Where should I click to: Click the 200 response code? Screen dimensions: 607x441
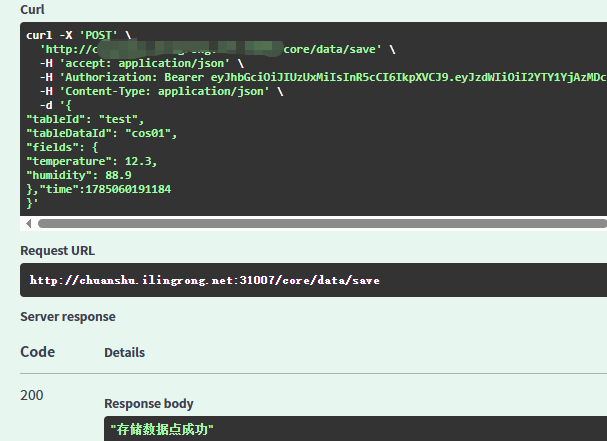tap(32, 395)
